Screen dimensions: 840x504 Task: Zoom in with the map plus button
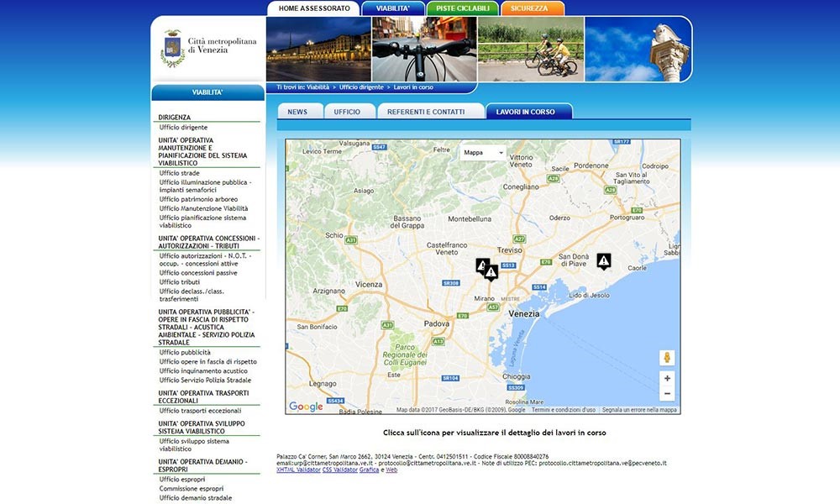tap(667, 378)
